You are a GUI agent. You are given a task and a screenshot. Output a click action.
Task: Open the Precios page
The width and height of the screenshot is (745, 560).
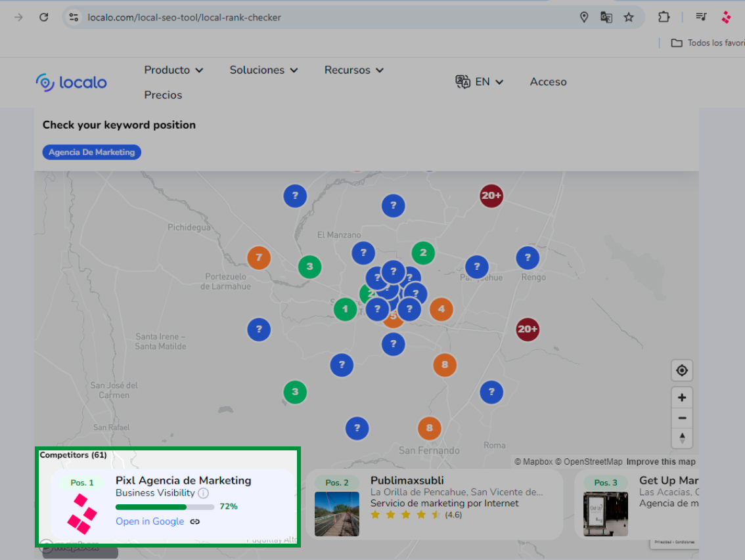pos(163,95)
